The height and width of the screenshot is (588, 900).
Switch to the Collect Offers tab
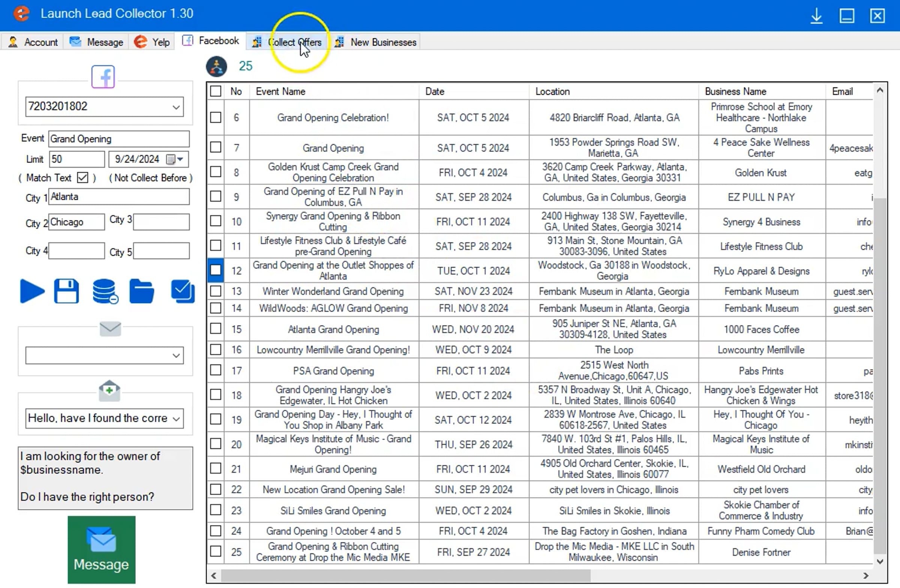(x=287, y=42)
